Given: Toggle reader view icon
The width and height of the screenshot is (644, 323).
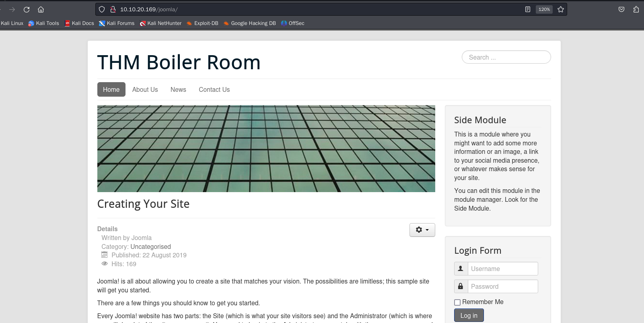Looking at the screenshot, I should (x=528, y=9).
